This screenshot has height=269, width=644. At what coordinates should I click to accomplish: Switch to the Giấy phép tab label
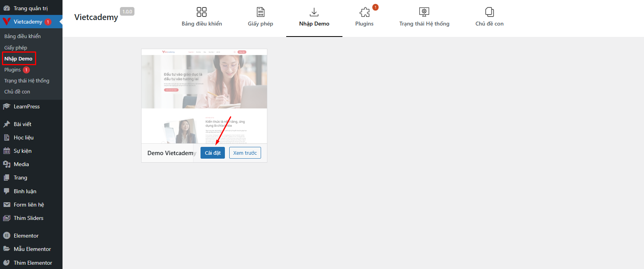[260, 24]
